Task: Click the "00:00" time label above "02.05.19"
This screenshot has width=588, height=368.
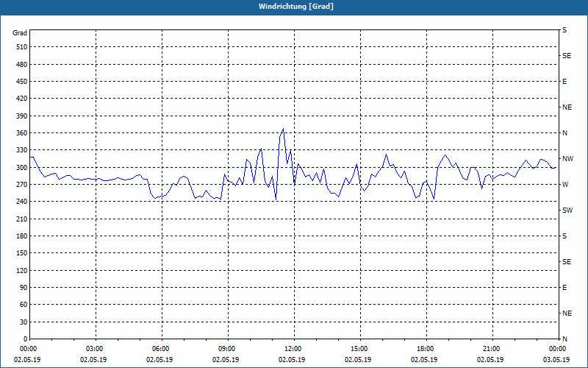Action: [x=28, y=349]
